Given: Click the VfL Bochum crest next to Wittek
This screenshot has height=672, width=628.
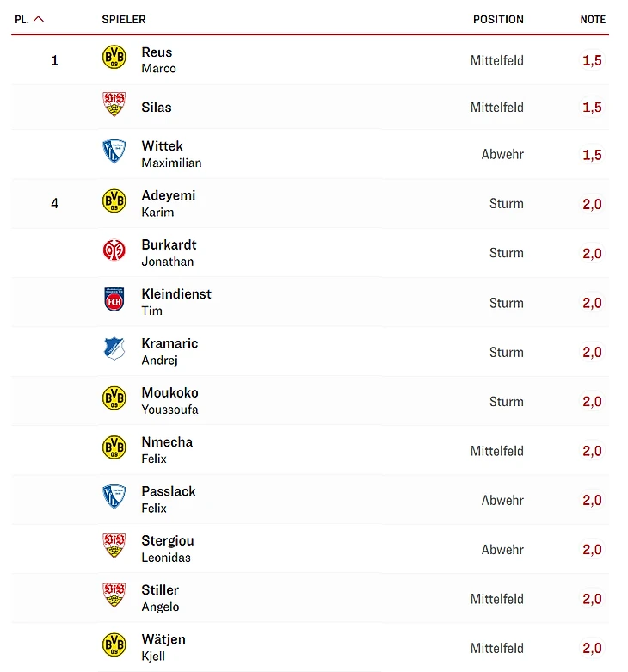Looking at the screenshot, I should (114, 151).
